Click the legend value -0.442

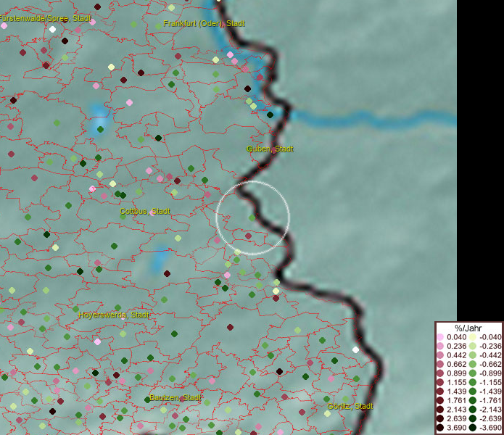[490, 355]
